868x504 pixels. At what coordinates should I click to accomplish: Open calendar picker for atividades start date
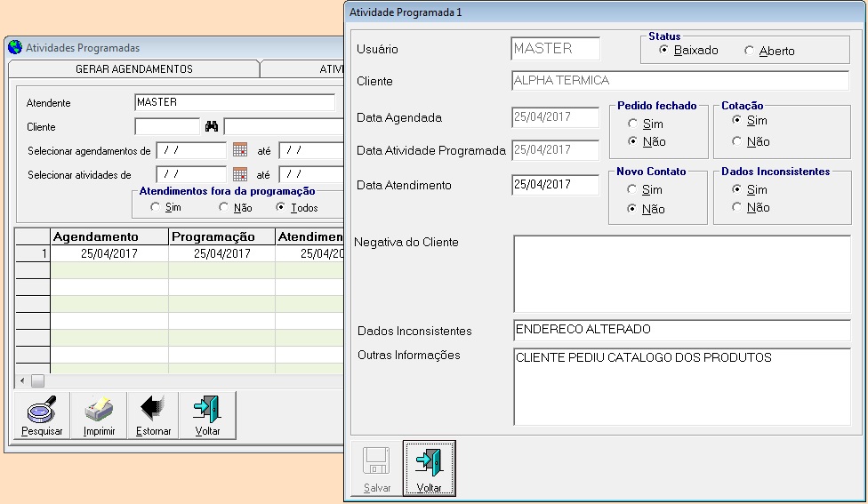pos(239,174)
